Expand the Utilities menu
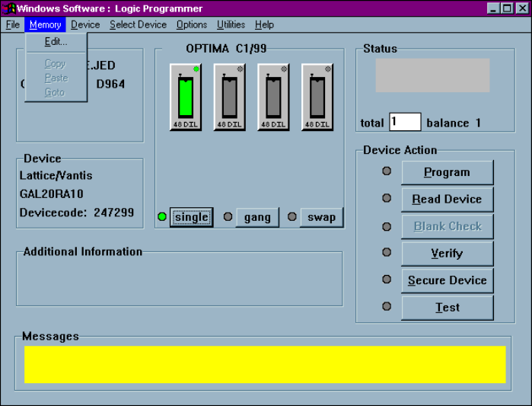The height and width of the screenshot is (406, 532). pos(231,24)
